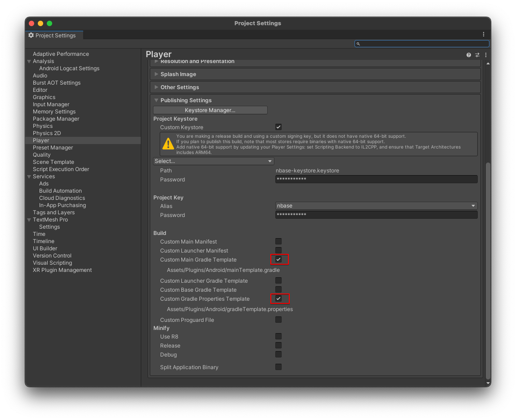The width and height of the screenshot is (516, 420).
Task: Click the Keystore Manager... button
Action: pyautogui.click(x=210, y=110)
